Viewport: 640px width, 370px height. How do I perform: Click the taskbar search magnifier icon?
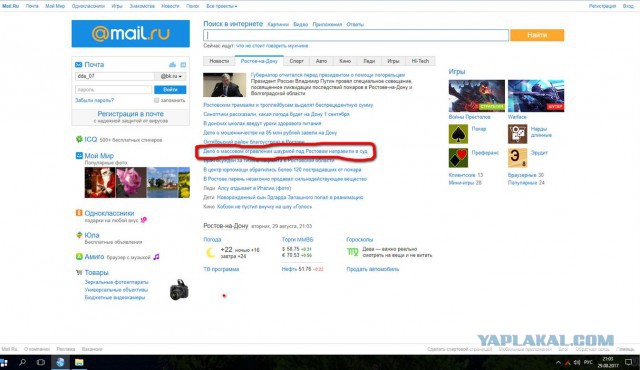[22, 362]
